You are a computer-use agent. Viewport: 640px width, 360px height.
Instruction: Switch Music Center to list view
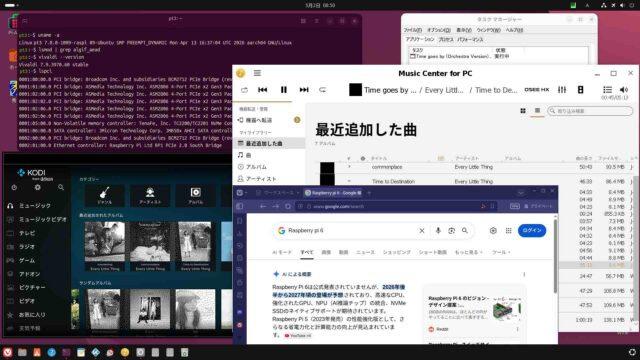pyautogui.click(x=537, y=111)
